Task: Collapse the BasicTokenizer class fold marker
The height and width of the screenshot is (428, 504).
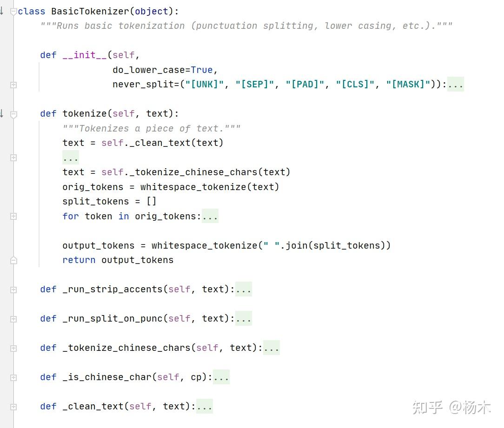Action: [x=13, y=12]
